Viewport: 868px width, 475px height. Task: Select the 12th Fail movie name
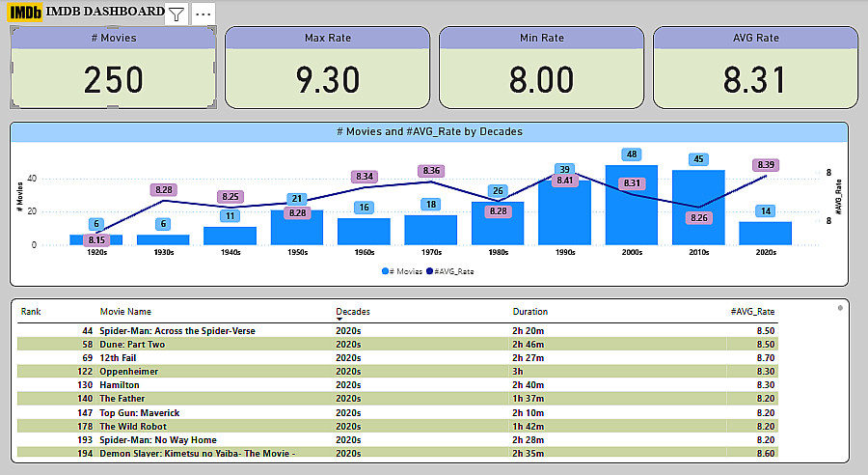(118, 357)
